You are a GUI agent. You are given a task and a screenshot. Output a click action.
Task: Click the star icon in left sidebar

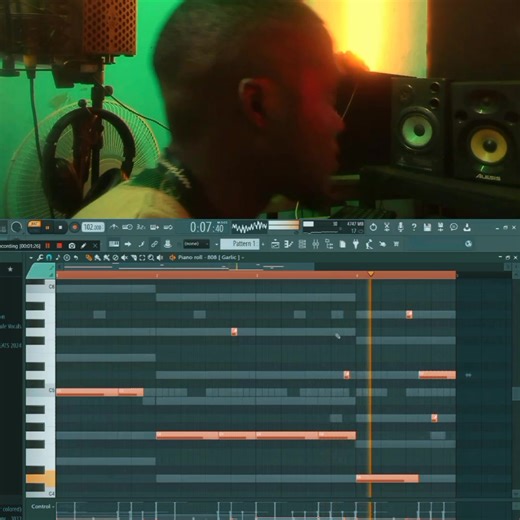pyautogui.click(x=10, y=269)
